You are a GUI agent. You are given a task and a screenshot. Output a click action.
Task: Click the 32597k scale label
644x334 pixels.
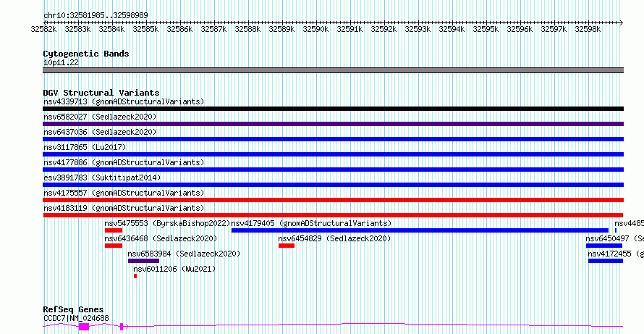coord(554,29)
